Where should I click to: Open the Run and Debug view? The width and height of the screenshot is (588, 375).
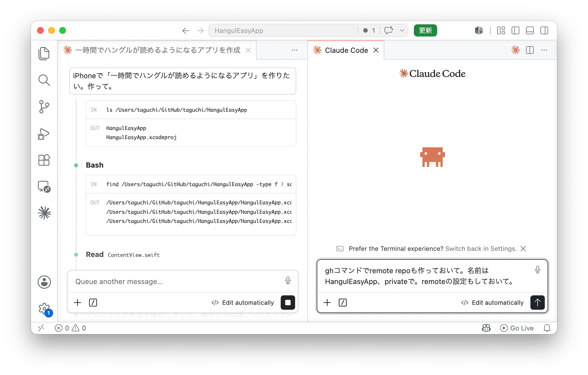[x=44, y=134]
